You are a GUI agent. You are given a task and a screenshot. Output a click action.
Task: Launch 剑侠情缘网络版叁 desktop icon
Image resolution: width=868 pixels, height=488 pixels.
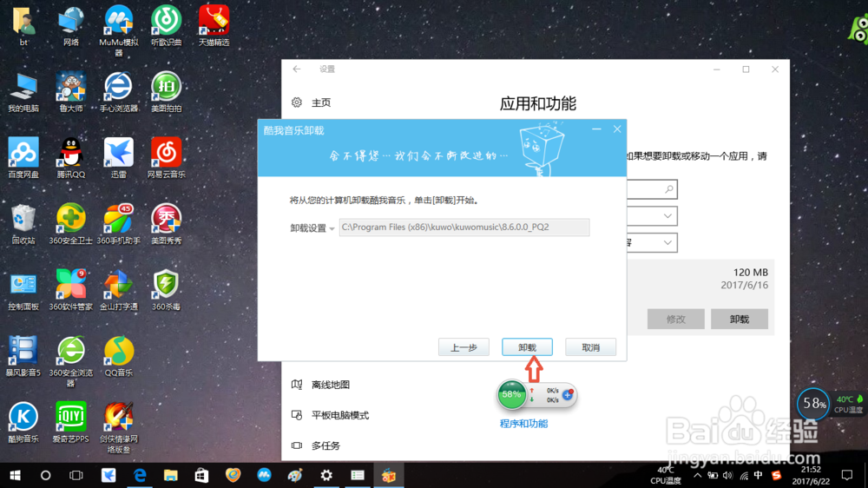pyautogui.click(x=118, y=427)
